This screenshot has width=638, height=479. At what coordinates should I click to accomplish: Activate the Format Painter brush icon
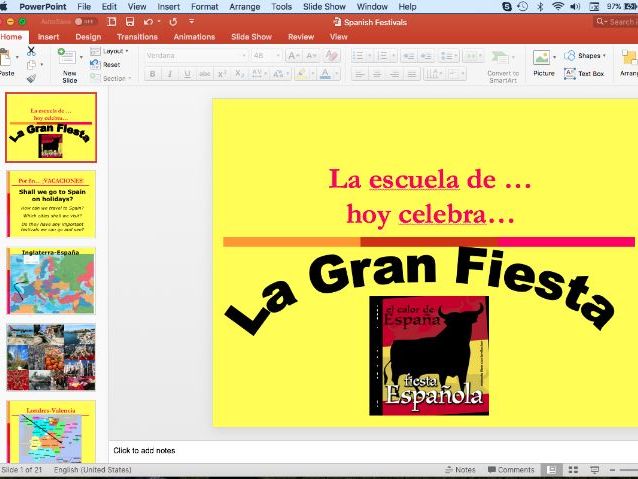coord(31,78)
